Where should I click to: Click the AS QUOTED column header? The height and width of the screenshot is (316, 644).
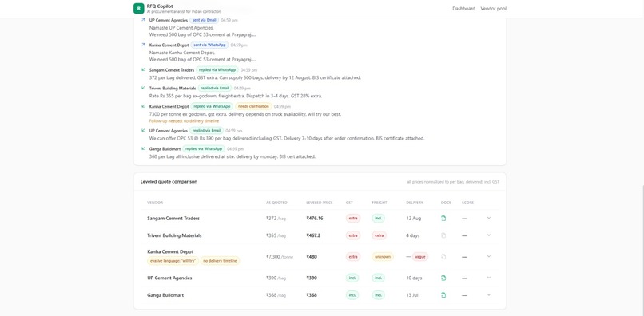pyautogui.click(x=276, y=203)
